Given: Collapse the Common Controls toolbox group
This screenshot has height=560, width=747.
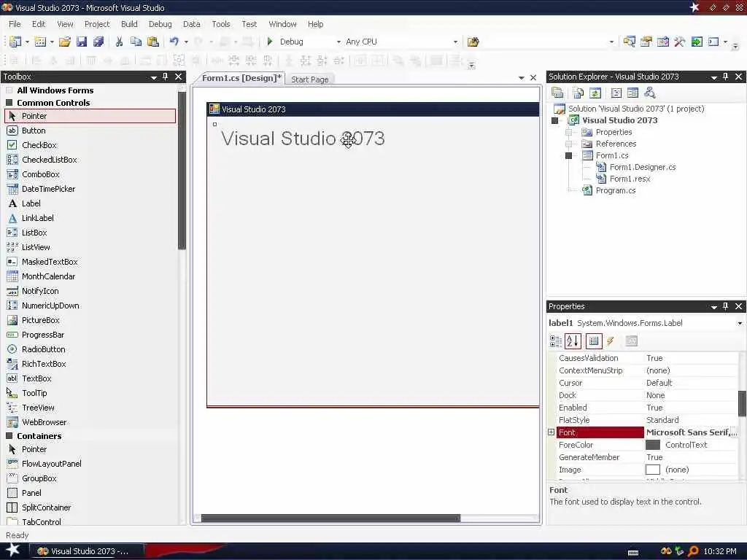Looking at the screenshot, I should (x=9, y=102).
